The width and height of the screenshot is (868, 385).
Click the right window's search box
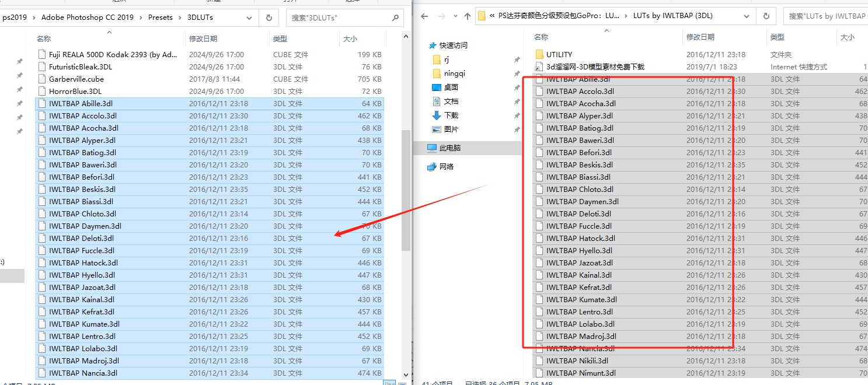[825, 16]
